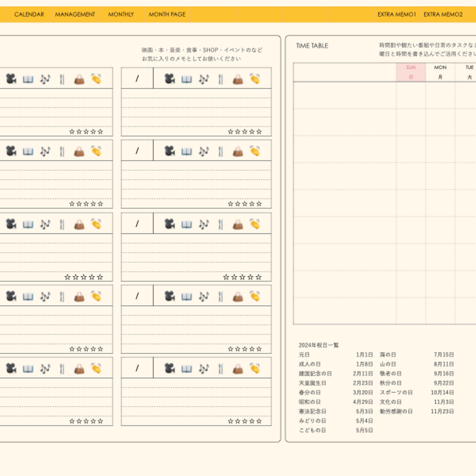Select the 天皇誕生日 holiday entry
The width and height of the screenshot is (476, 476).
pyautogui.click(x=313, y=383)
